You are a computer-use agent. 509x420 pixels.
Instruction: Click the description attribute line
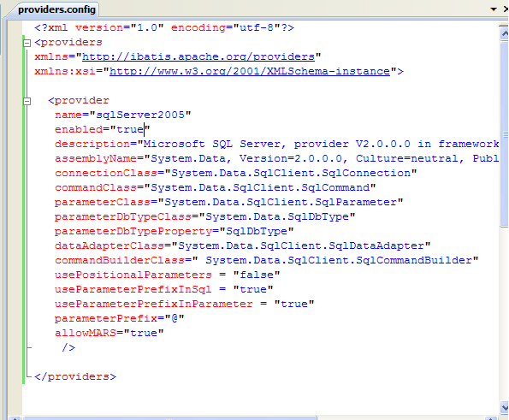(x=277, y=144)
